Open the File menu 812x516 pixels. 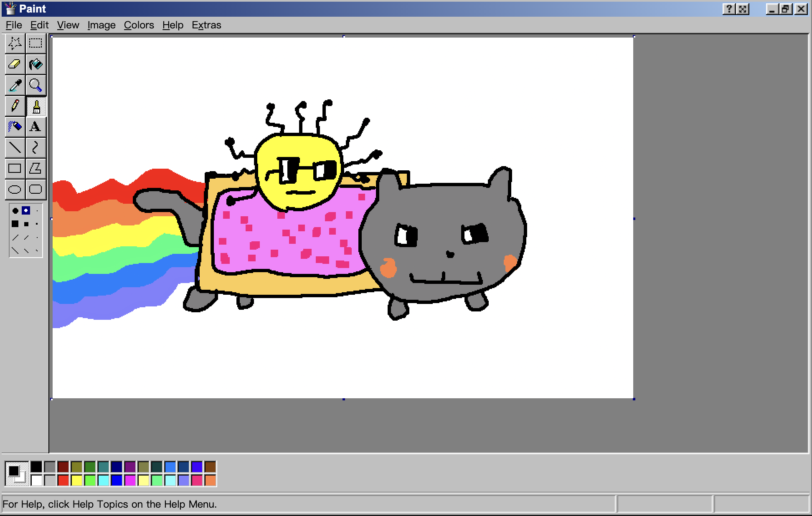(x=14, y=25)
